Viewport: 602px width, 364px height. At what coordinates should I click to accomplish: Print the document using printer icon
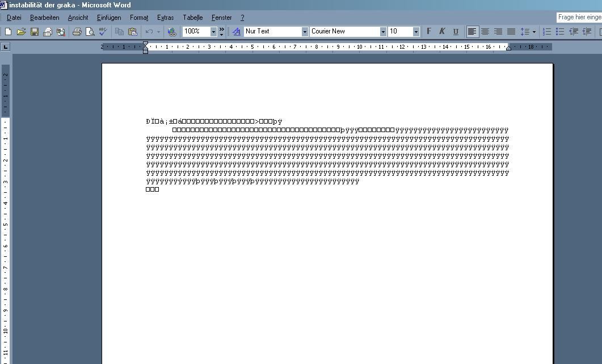click(x=77, y=31)
